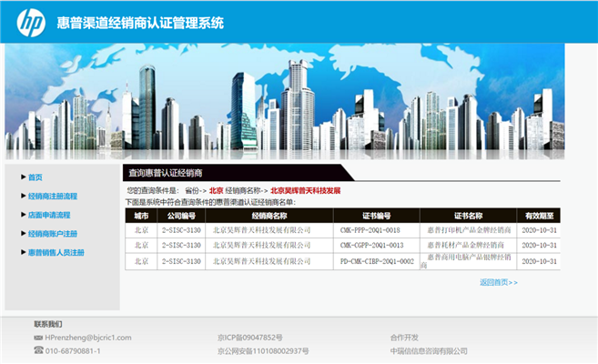Screen dimensions: 598x364
Task: Click the 经销商名称 column header
Action: coord(269,216)
